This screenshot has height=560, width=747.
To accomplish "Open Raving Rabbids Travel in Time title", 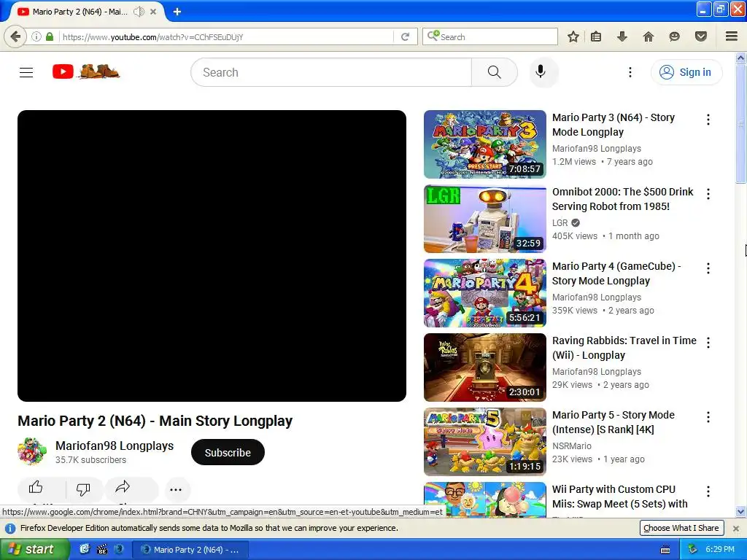I will coord(624,348).
